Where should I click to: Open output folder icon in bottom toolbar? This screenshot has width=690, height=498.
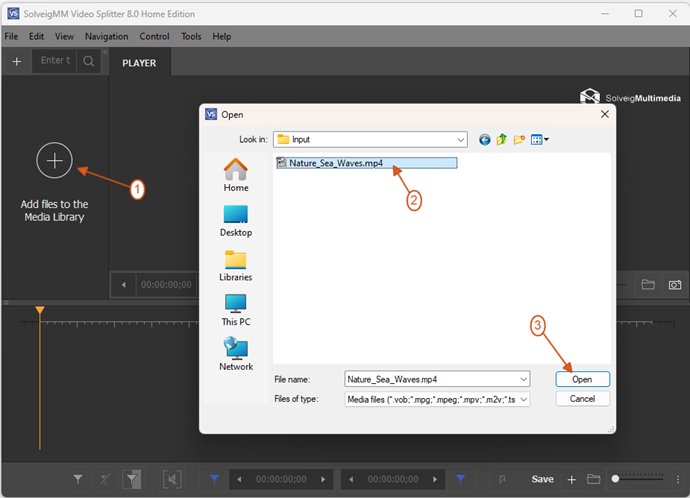[593, 479]
